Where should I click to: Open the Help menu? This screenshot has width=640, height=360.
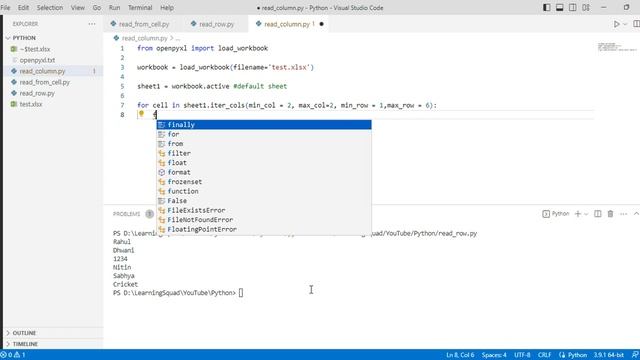pyautogui.click(x=167, y=7)
